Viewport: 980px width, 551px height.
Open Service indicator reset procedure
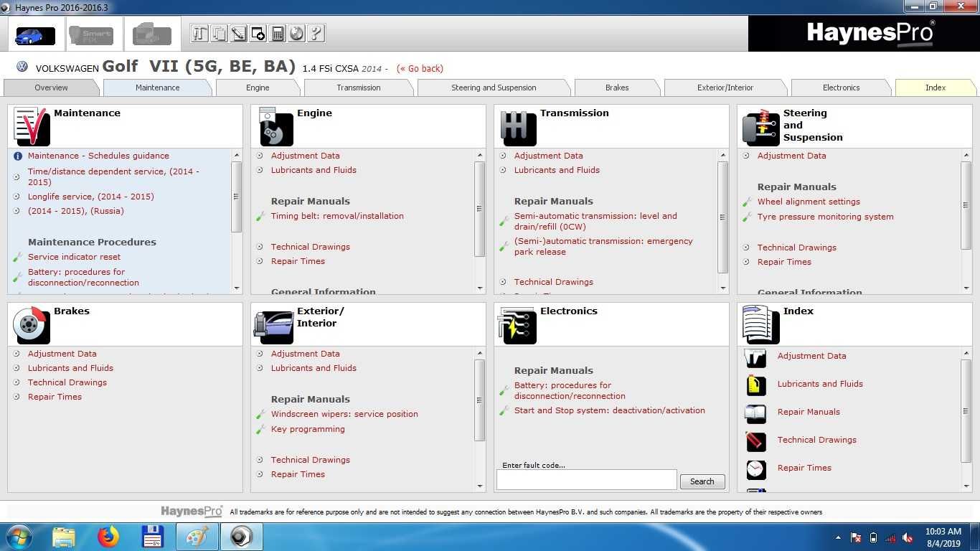(74, 257)
